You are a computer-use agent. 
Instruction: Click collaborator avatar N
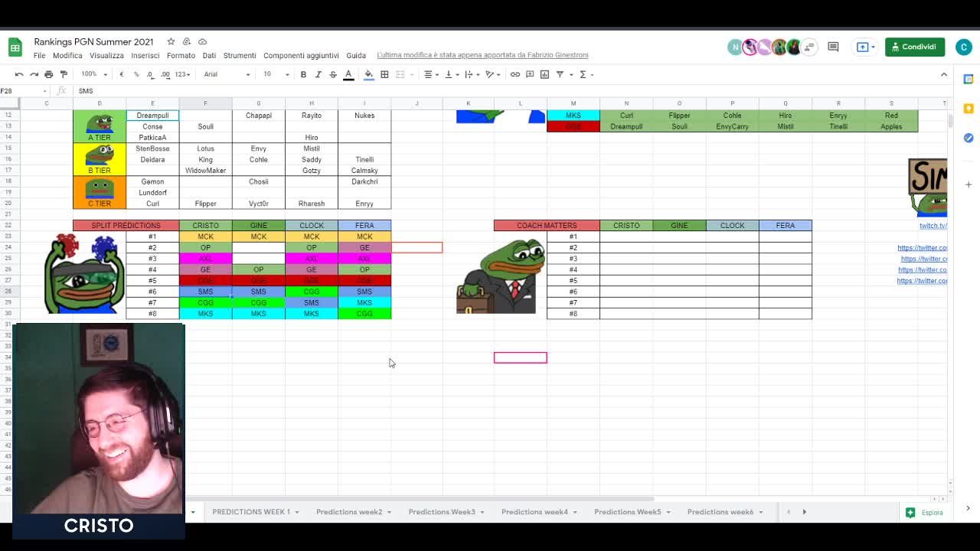(735, 47)
